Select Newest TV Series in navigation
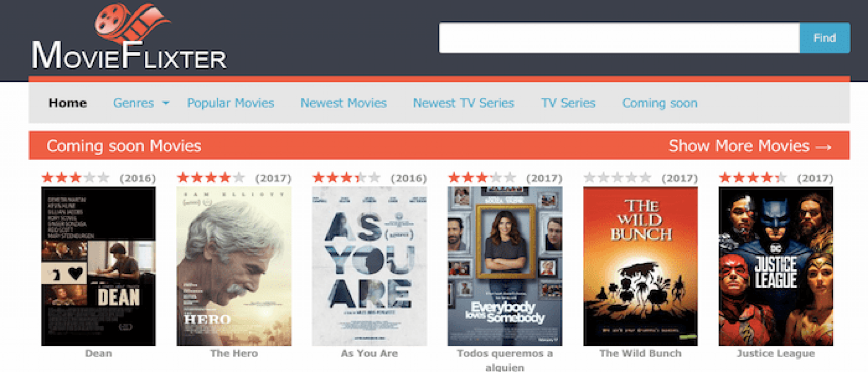This screenshot has height=372, width=868. pyautogui.click(x=463, y=103)
